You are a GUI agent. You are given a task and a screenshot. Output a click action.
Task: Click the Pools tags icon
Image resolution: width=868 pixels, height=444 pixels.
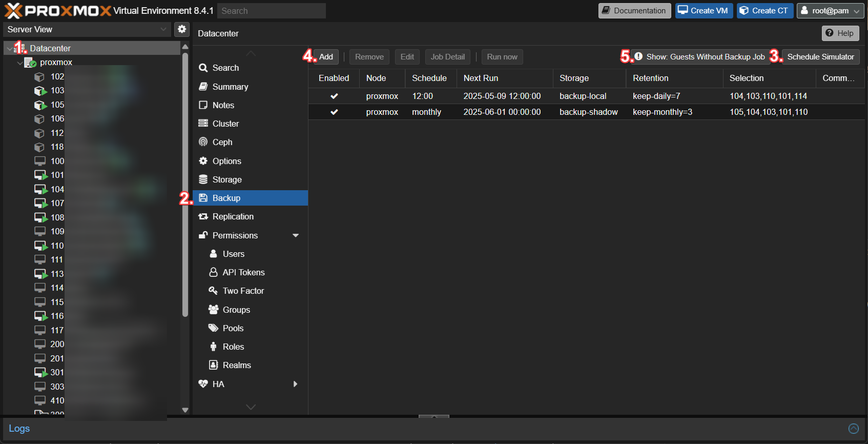[x=213, y=328]
